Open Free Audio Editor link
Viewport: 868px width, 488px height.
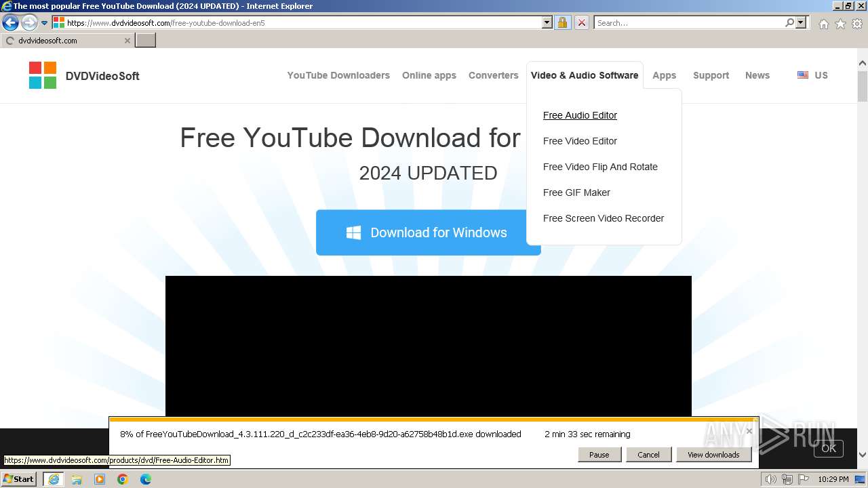coord(580,115)
